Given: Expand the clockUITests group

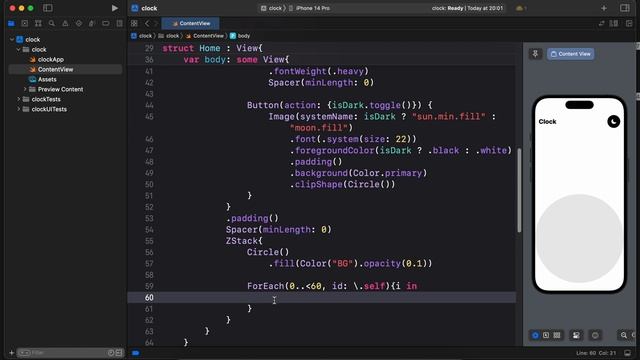Looking at the screenshot, I should pyautogui.click(x=18, y=109).
